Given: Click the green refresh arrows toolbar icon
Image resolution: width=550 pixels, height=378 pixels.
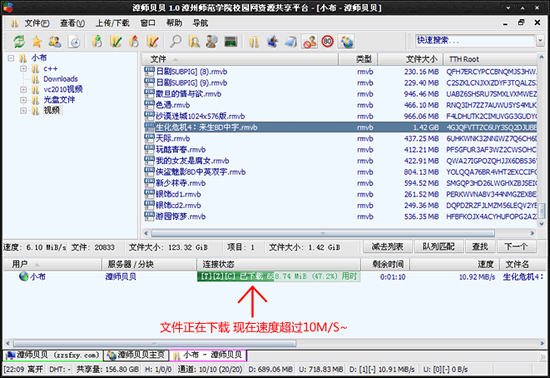Looking at the screenshot, I should (x=19, y=42).
